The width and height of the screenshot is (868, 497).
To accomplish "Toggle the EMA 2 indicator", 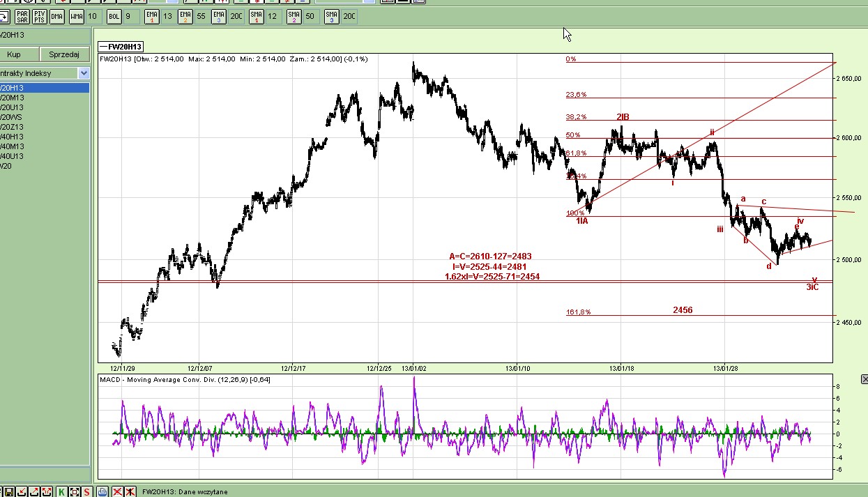I will [x=185, y=16].
